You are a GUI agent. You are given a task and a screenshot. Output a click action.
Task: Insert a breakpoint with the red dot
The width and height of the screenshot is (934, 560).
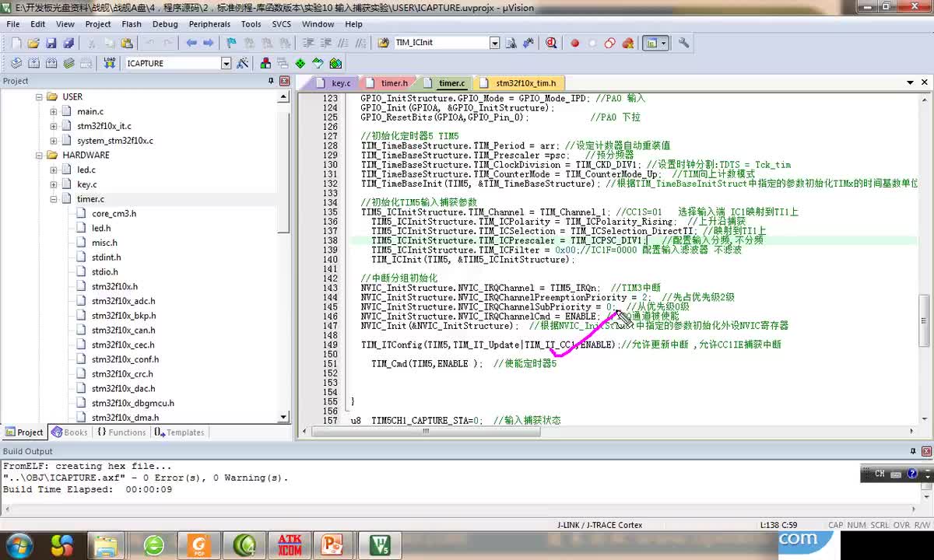tap(575, 43)
